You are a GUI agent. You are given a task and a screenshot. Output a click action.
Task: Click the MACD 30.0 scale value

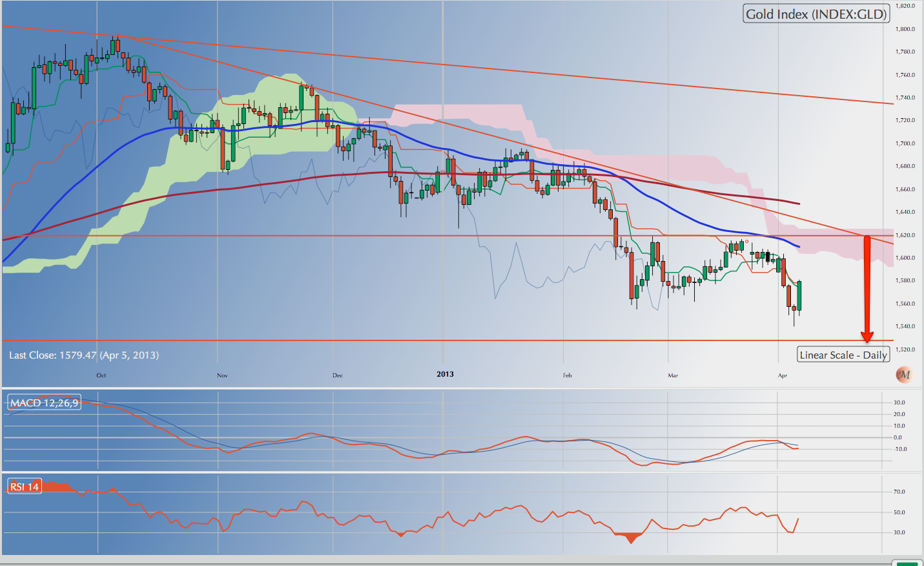pyautogui.click(x=899, y=403)
